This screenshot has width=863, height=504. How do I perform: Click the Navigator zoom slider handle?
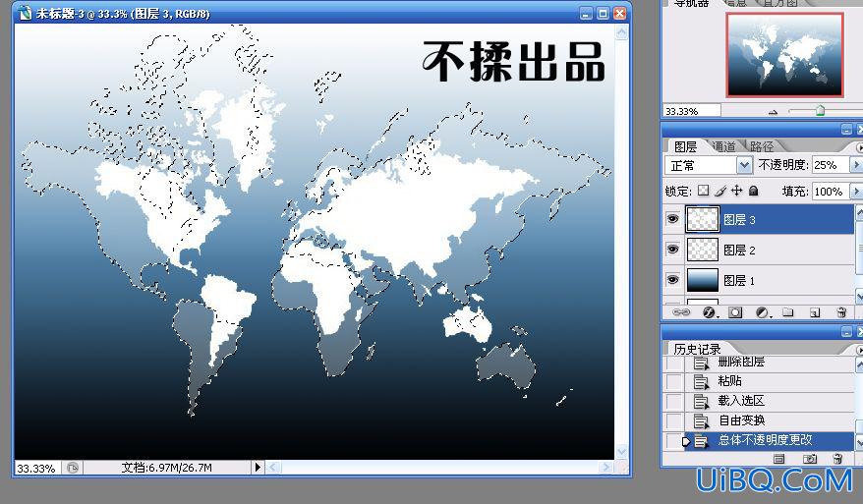(x=820, y=111)
